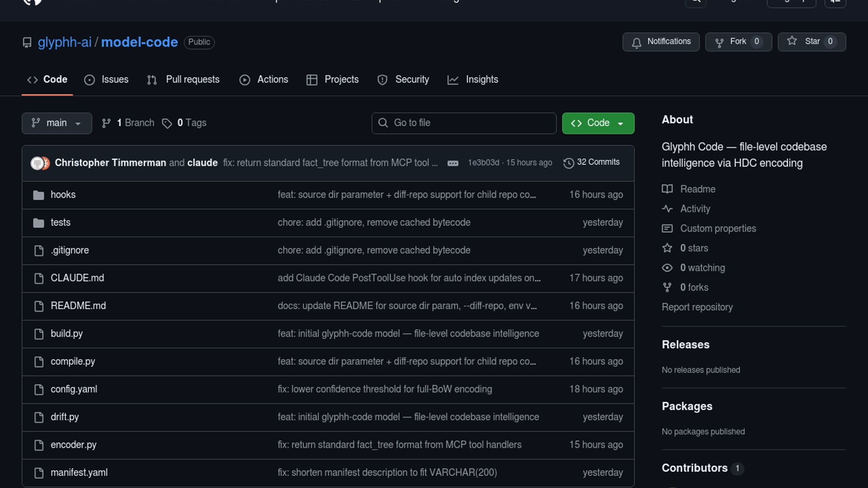Viewport: 868px width, 488px height.
Task: Open the green Code dropdown
Action: 598,123
